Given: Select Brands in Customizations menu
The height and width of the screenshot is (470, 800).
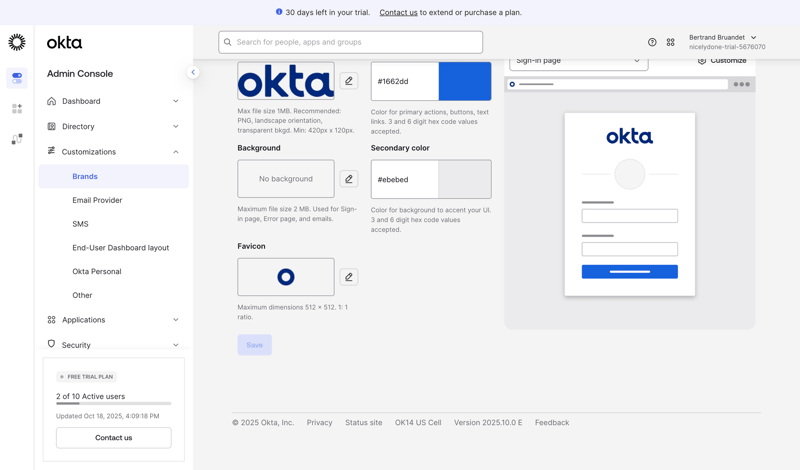Looking at the screenshot, I should [114, 176].
